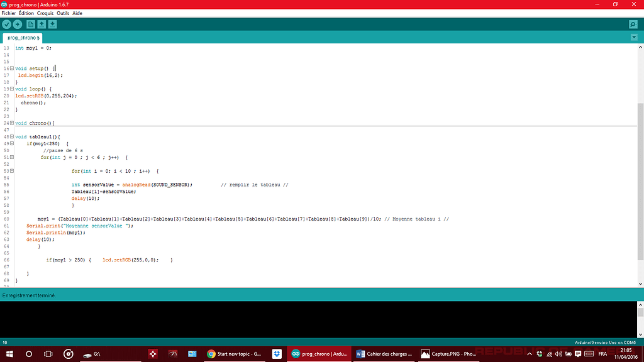Viewport: 644px width, 362px height.
Task: Open the Serial Monitor magnifier icon
Action: (632, 24)
